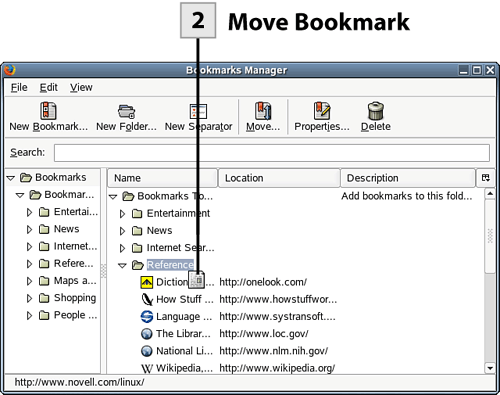Click the Reference open-folder icon in the list

click(138, 265)
